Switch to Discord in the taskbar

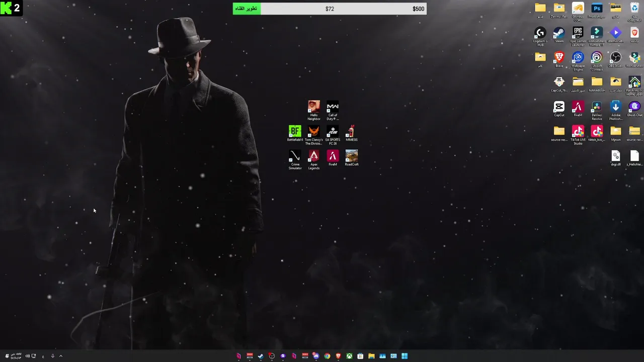[x=316, y=356]
